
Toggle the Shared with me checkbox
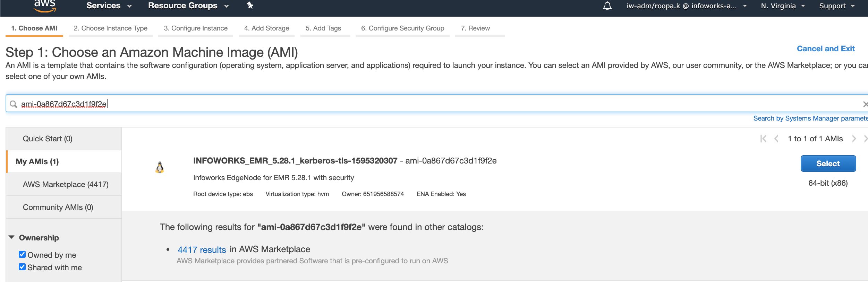(22, 267)
